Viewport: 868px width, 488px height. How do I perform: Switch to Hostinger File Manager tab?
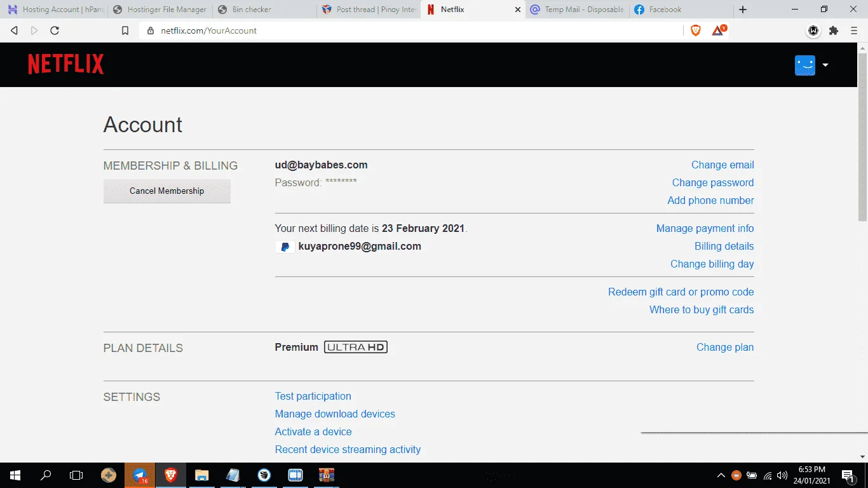click(159, 10)
